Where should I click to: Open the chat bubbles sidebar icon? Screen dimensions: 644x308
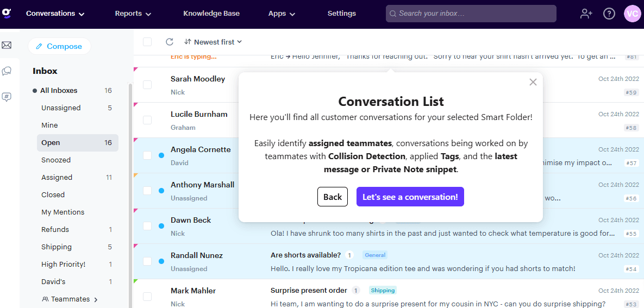[7, 71]
